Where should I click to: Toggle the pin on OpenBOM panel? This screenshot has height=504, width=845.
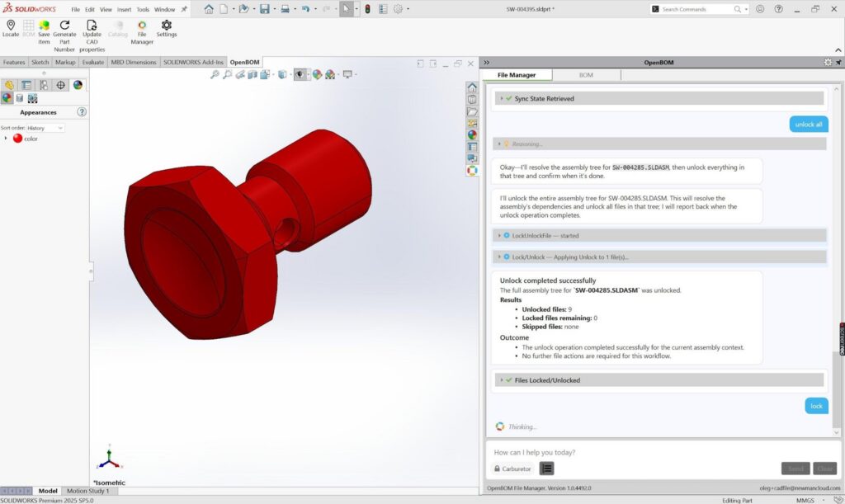838,63
